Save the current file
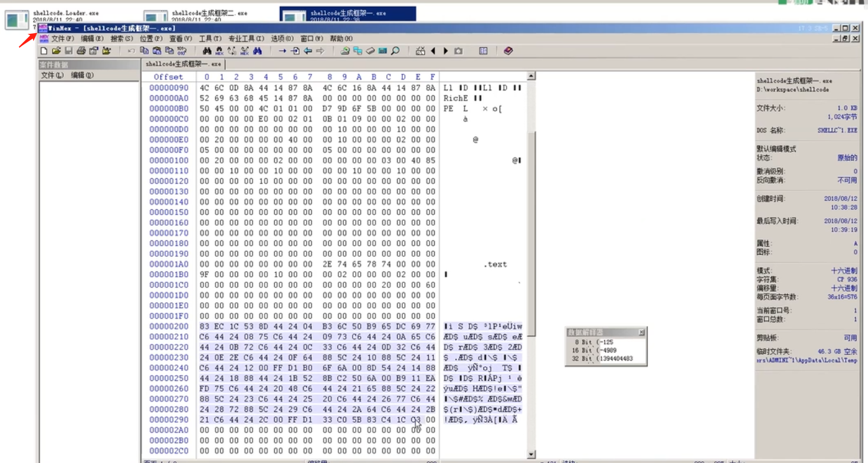Screen dimensions: 868x463 pos(68,51)
